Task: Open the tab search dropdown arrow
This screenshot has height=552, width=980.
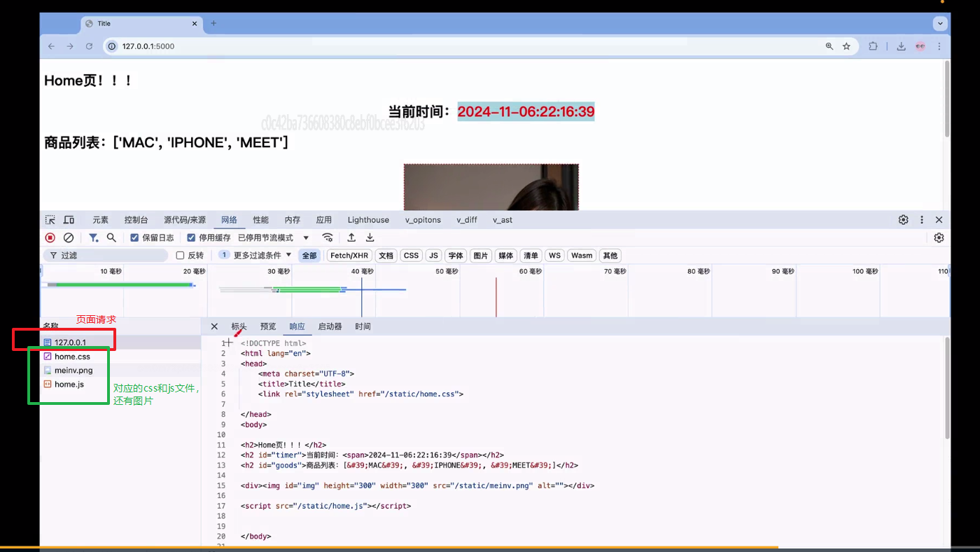Action: coord(940,23)
